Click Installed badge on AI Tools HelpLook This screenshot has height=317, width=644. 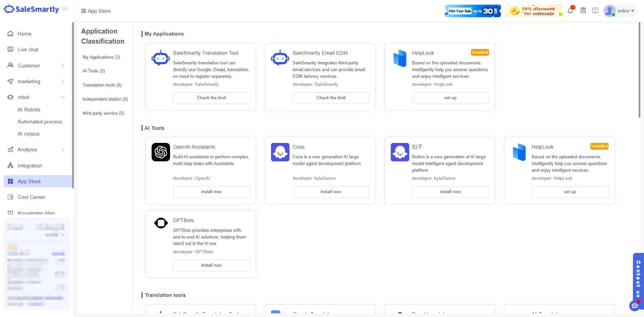point(599,146)
